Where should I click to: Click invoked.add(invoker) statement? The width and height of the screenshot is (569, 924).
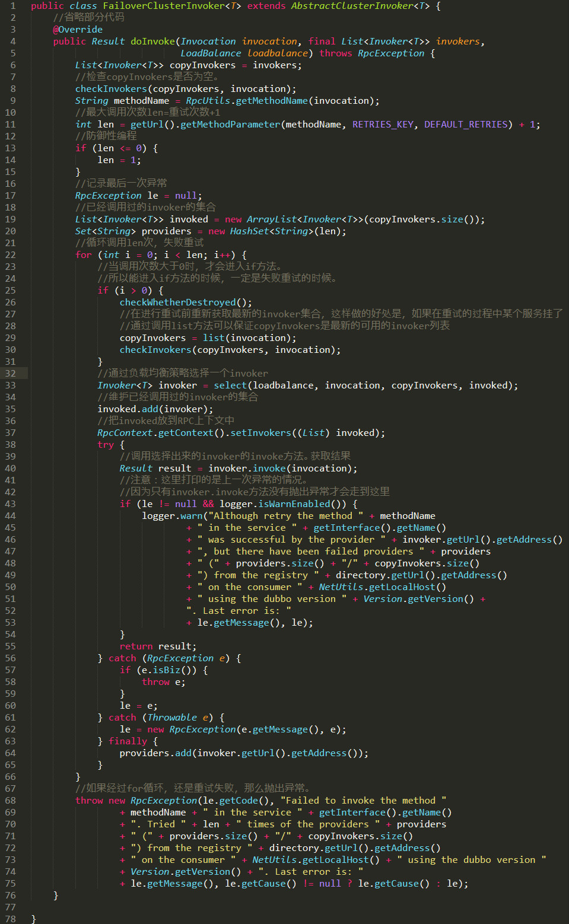tap(155, 409)
